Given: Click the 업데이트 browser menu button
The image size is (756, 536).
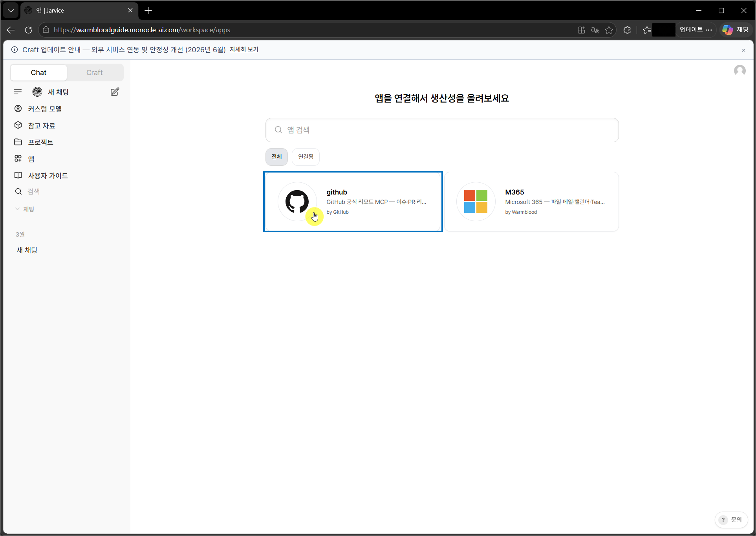Looking at the screenshot, I should 696,30.
